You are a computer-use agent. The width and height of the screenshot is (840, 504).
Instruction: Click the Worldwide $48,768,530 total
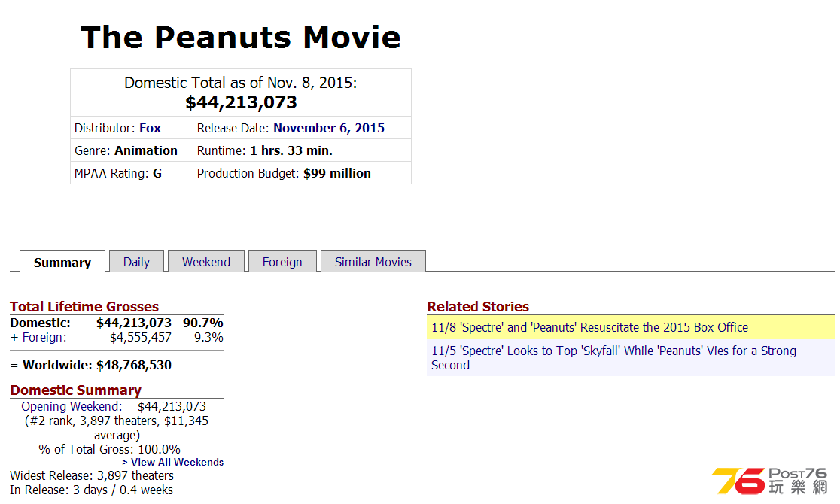pyautogui.click(x=96, y=365)
